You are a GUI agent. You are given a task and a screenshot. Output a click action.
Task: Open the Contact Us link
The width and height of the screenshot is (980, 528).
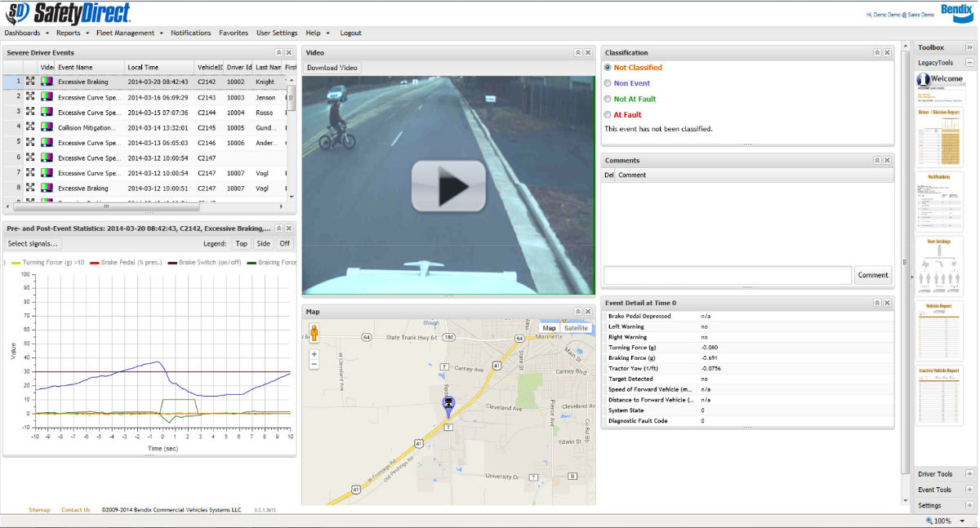[x=74, y=508]
